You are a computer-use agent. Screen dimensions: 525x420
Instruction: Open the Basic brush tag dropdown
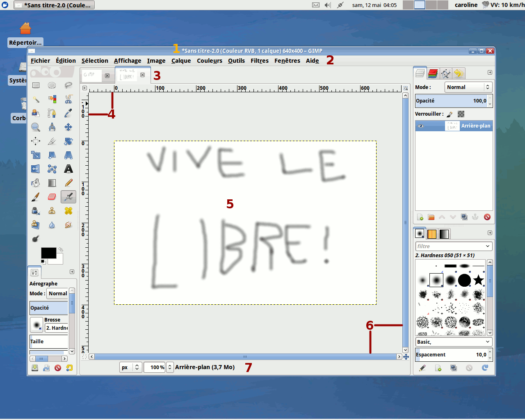[454, 342]
